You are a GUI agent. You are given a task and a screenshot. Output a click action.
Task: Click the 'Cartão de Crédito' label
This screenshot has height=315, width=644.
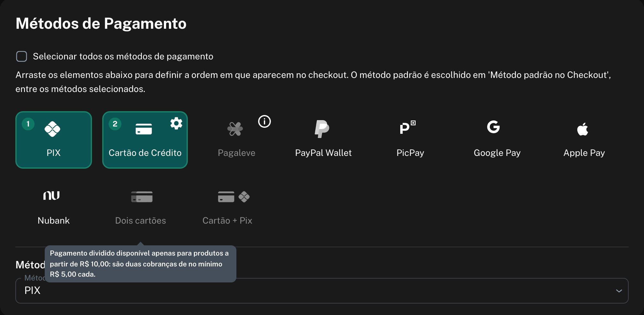pyautogui.click(x=145, y=153)
